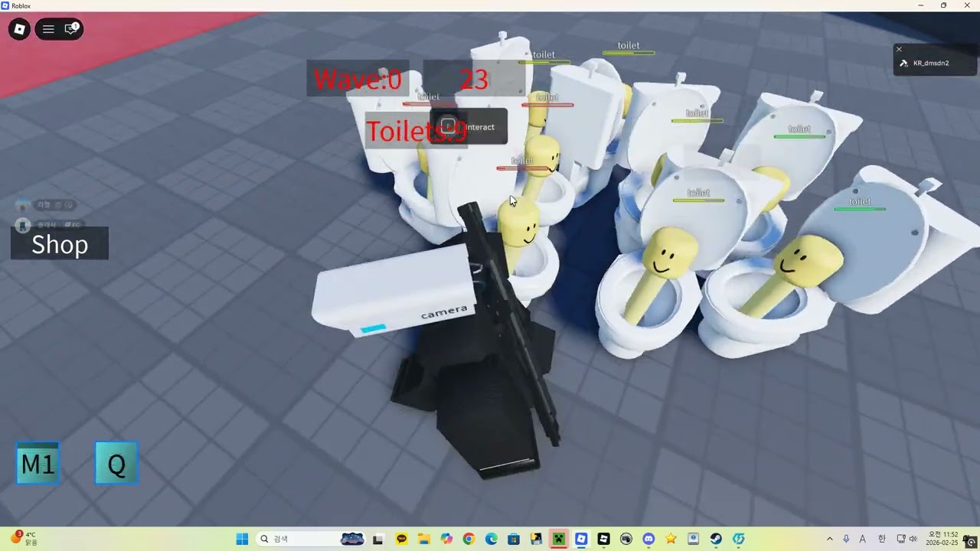Toggle the Korean input mode indicator
Screen dimensions: 980x551
click(x=882, y=540)
